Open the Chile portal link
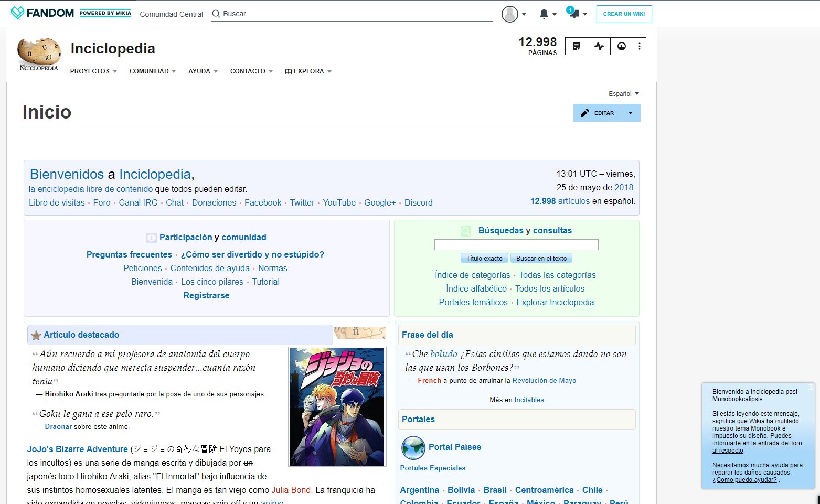This screenshot has height=504, width=820. pos(592,490)
